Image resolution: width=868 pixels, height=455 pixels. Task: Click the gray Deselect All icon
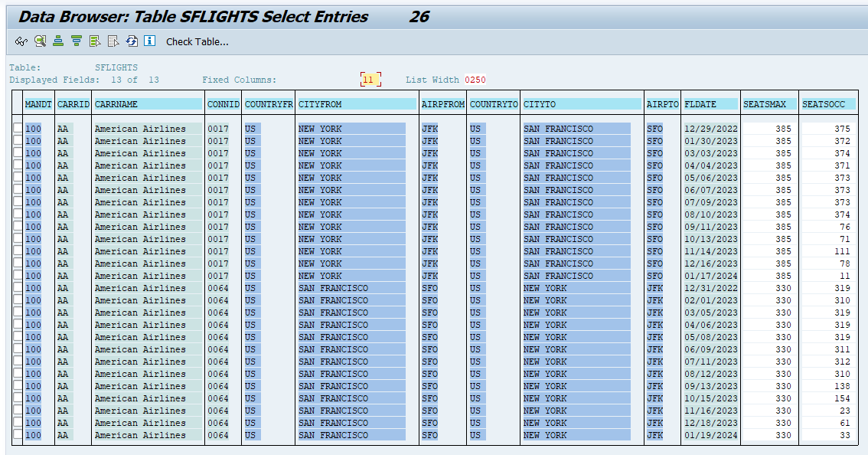click(x=113, y=41)
